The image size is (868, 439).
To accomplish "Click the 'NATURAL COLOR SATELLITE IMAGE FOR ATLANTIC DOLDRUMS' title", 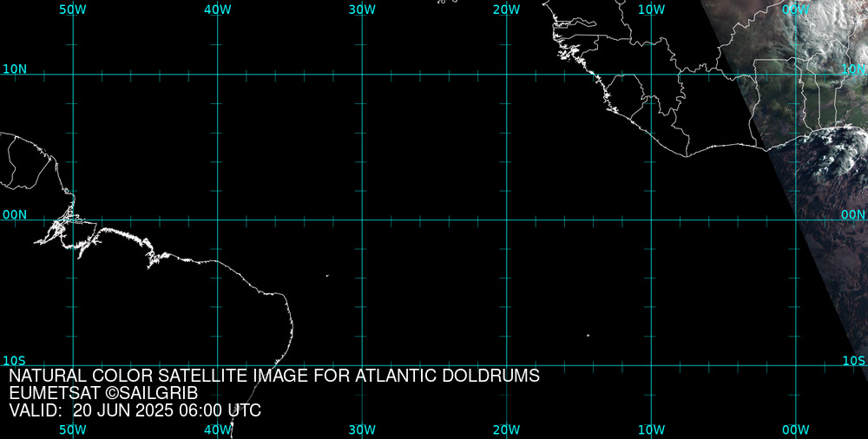I will 274,376.
